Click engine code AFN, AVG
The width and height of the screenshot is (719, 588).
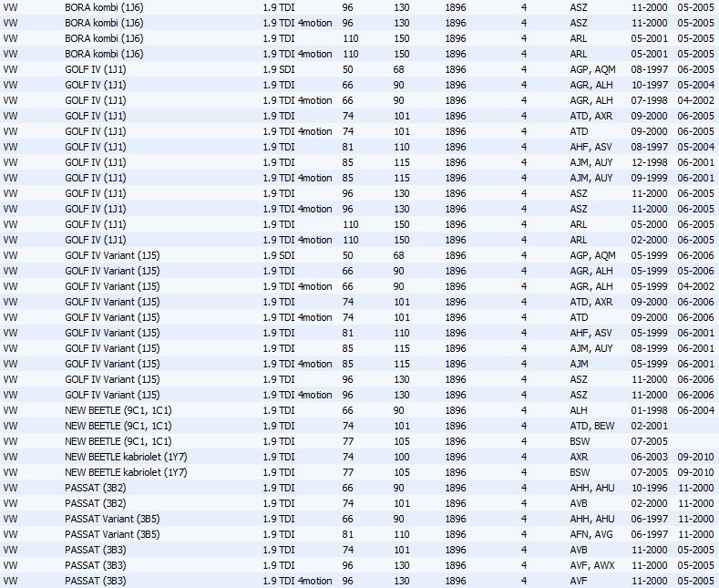[591, 534]
